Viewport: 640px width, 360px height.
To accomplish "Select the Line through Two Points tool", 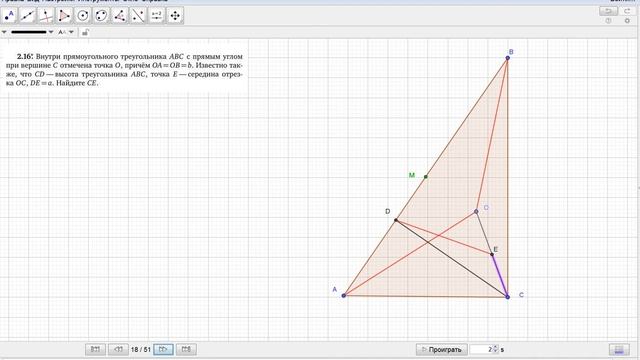I will (27, 16).
